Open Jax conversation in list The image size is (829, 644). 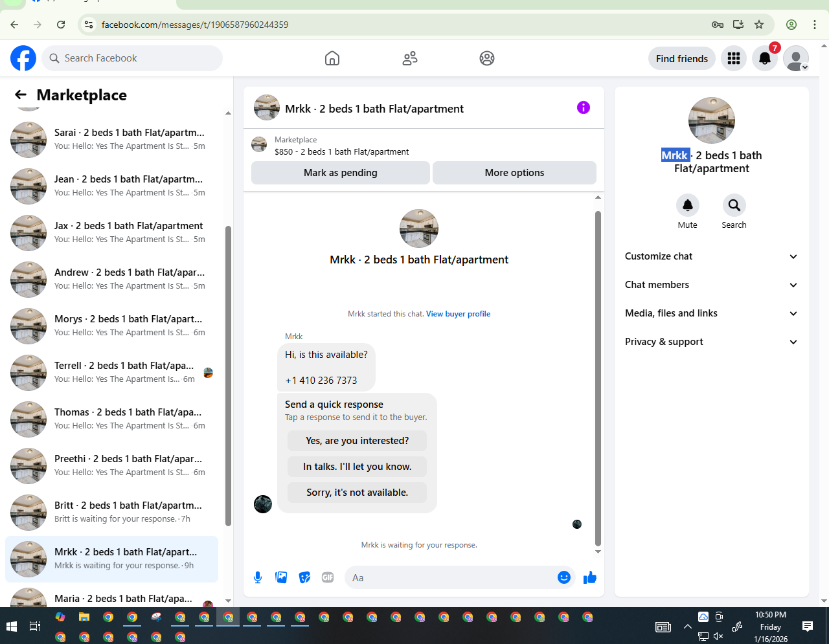[111, 232]
